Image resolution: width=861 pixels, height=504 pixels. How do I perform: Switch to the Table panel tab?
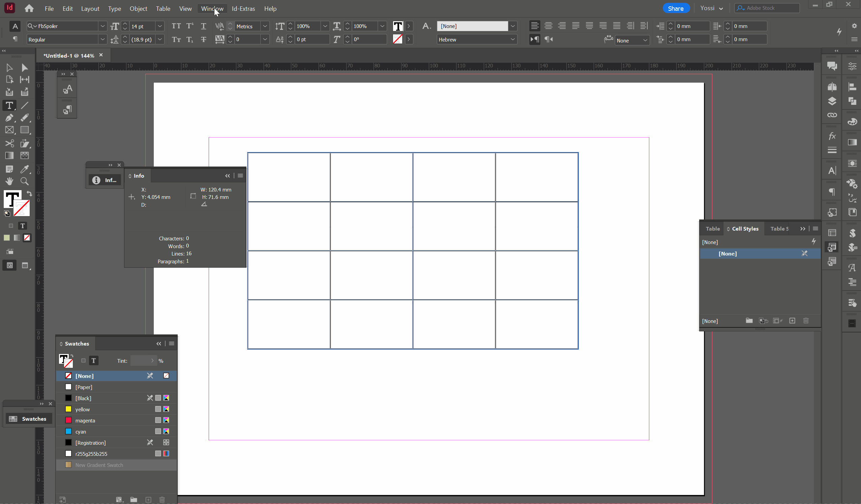tap(712, 229)
